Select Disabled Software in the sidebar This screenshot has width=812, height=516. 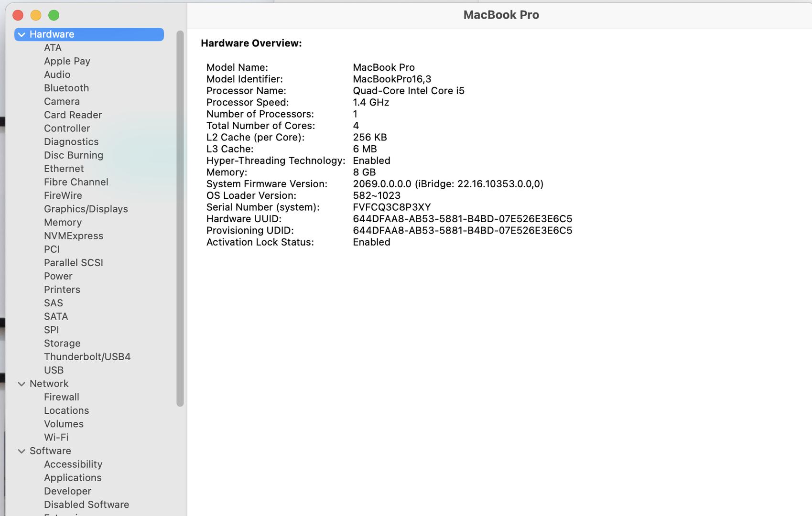click(x=87, y=505)
